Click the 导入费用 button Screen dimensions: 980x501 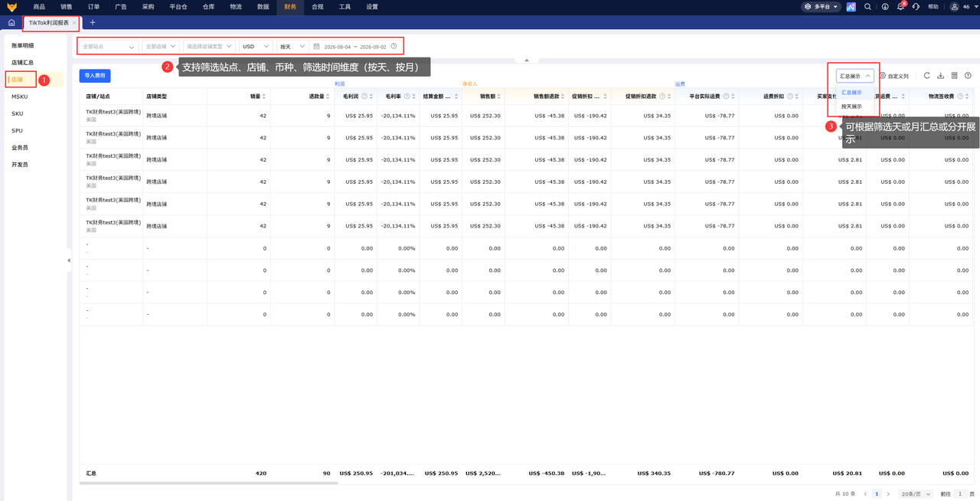click(95, 76)
